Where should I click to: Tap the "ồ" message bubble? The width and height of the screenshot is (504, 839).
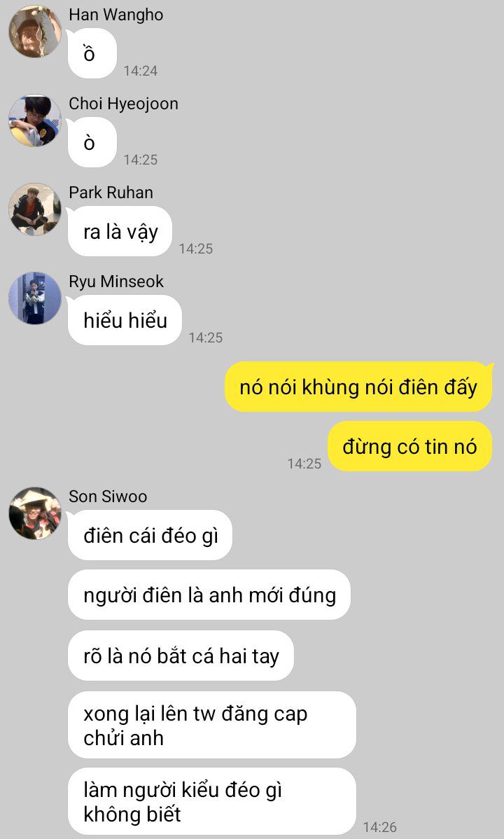(92, 53)
